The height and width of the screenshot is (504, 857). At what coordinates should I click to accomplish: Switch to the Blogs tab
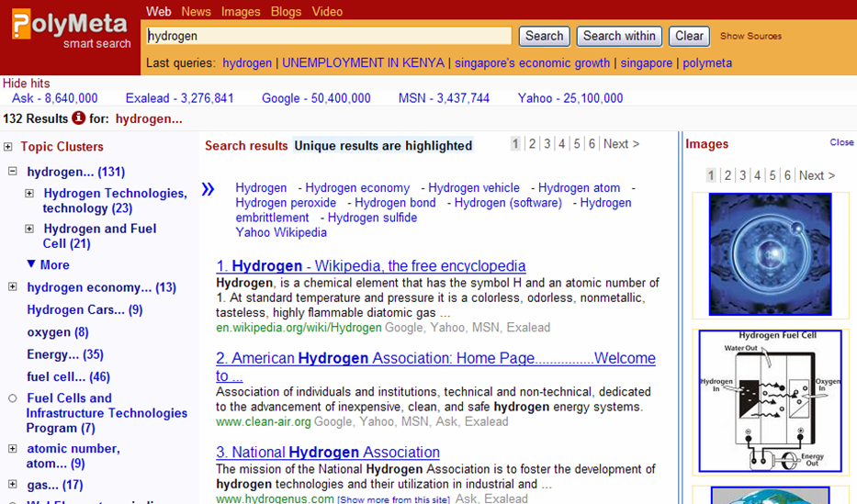pyautogui.click(x=286, y=11)
